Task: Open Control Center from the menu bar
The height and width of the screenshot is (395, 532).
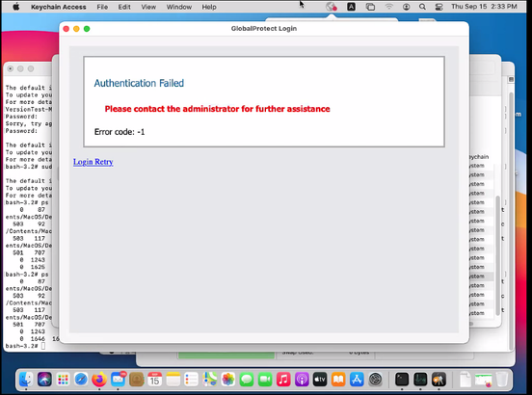Action: point(439,7)
